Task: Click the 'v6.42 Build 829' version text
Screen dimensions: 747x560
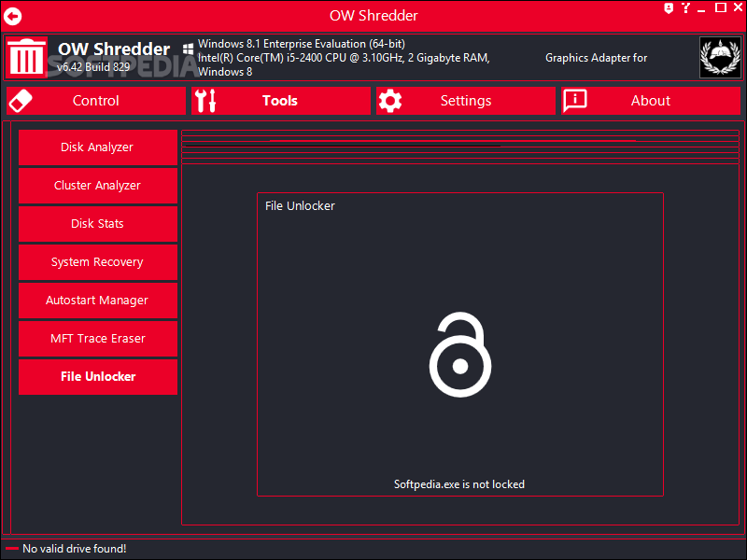Action: (x=93, y=67)
